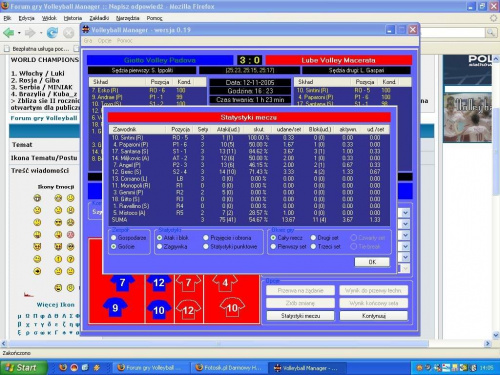This screenshot has height=375, width=500.
Task: Open Historia menu in Firefox
Action: [73, 18]
